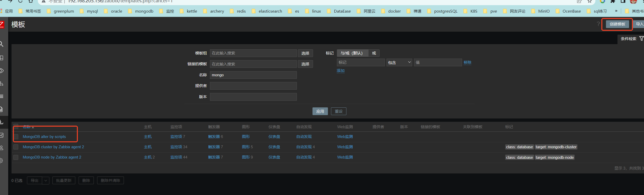
Task: Open the 包含 tag operator dropdown
Action: click(399, 62)
